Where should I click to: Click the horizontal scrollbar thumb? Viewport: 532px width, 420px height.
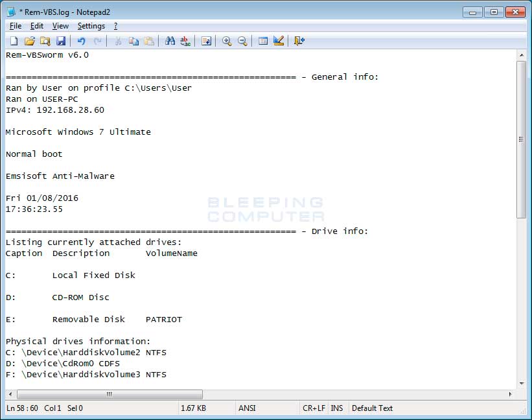tap(110, 394)
